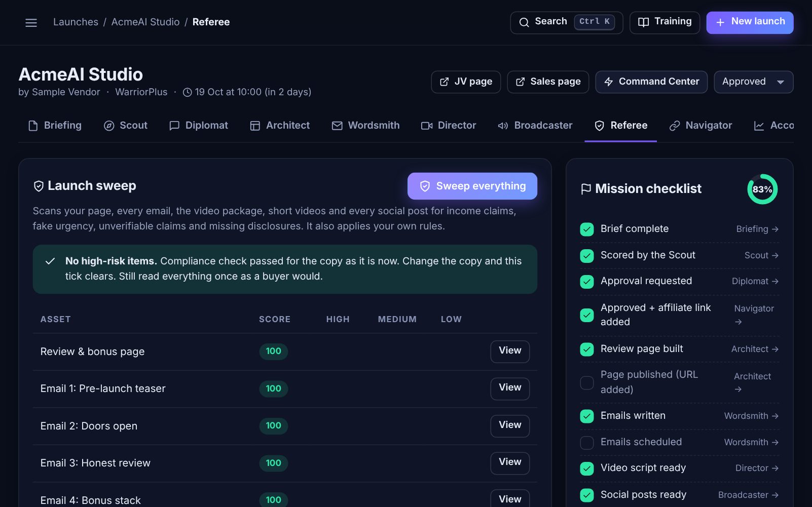Toggle the Approval requested checkbox

(x=587, y=282)
